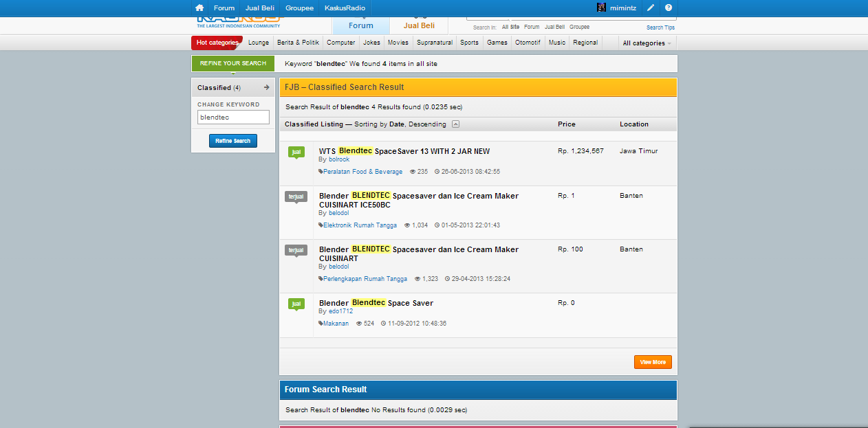The width and height of the screenshot is (868, 428).
Task: Open Peralatan Food & Beverage category tag
Action: pos(362,172)
